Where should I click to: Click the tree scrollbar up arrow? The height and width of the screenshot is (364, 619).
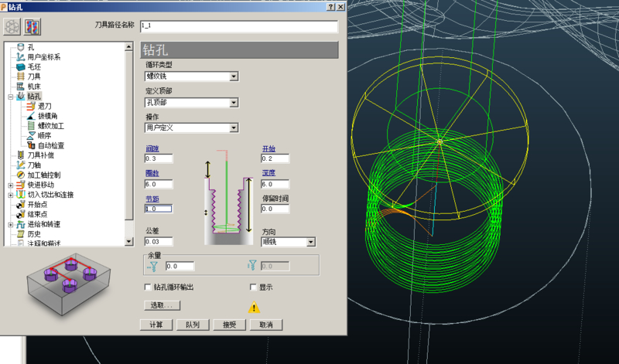click(x=129, y=46)
